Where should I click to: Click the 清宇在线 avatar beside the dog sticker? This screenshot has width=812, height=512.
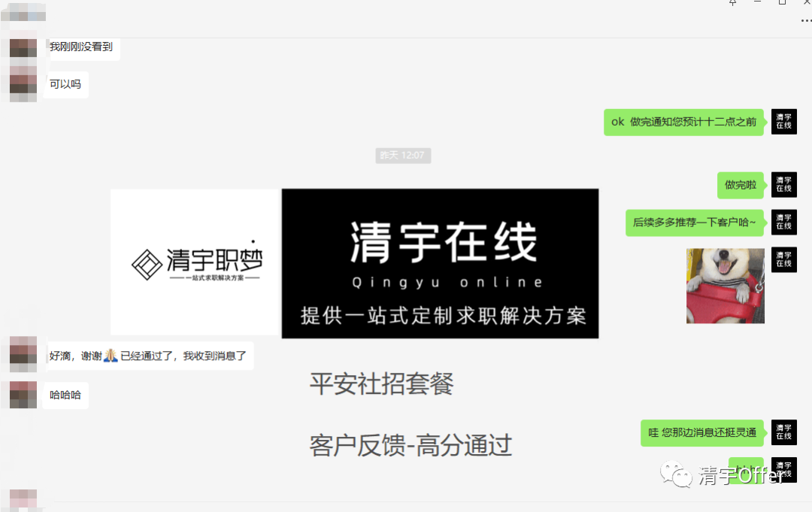783,260
